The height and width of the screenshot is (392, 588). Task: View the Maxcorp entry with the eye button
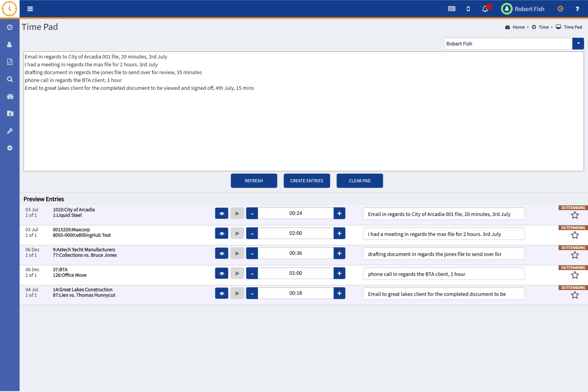coord(222,233)
